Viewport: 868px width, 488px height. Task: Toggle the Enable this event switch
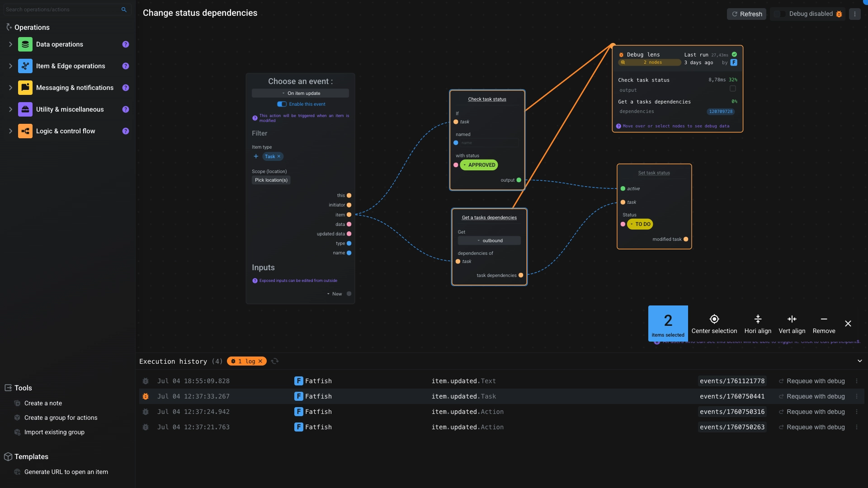tap(282, 104)
